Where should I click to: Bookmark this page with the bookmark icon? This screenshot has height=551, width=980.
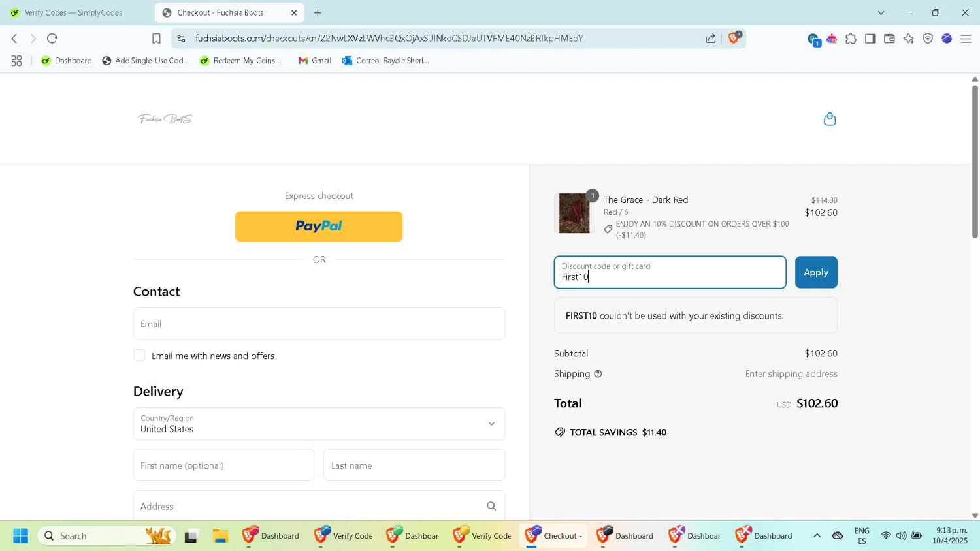coord(156,39)
